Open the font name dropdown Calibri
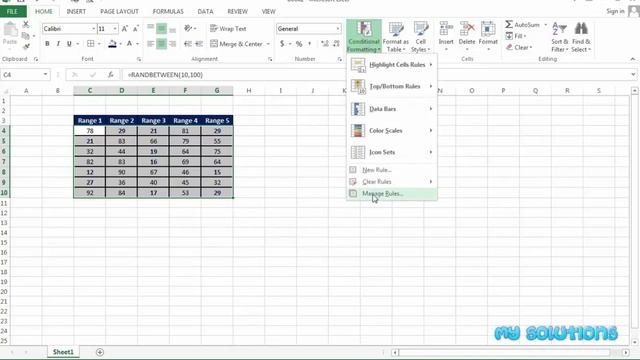Image resolution: width=640 pixels, height=360 pixels. point(93,29)
